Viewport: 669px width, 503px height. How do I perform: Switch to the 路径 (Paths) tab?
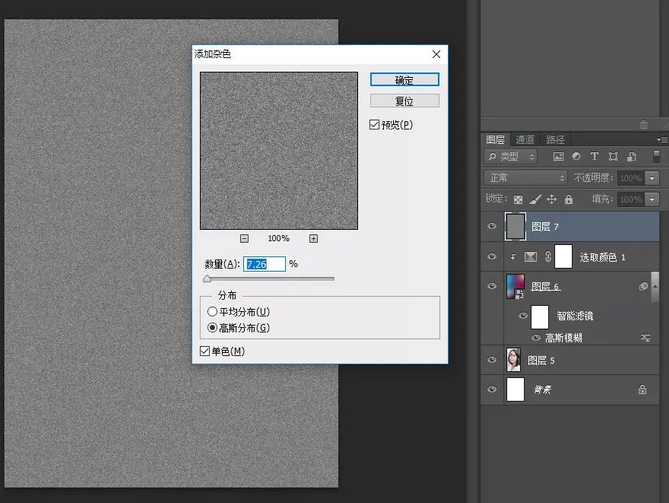pos(556,139)
